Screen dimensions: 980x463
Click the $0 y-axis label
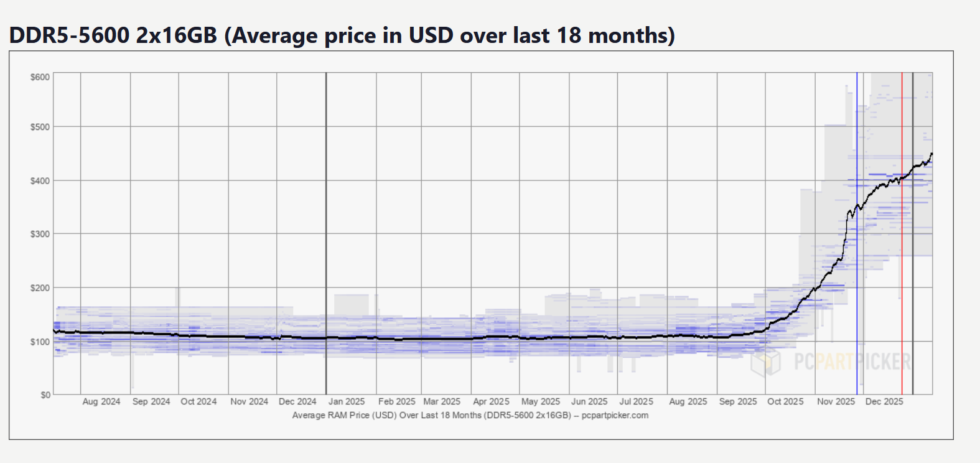tap(45, 395)
